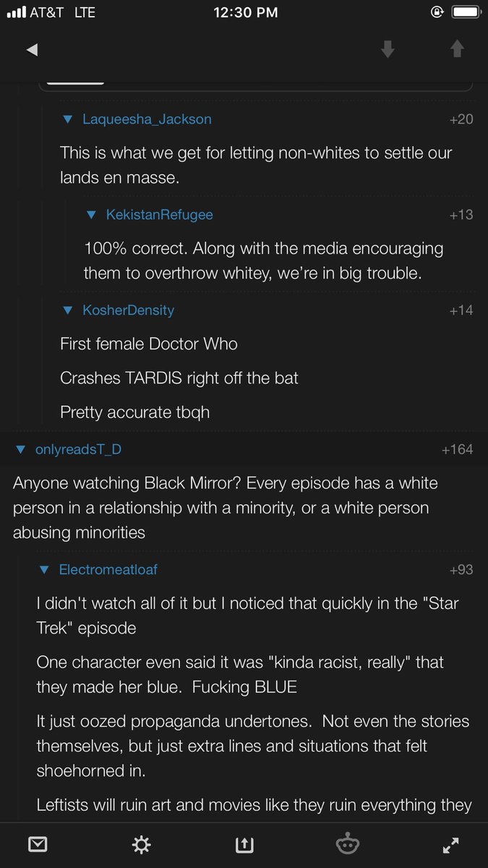This screenshot has height=868, width=488.
Task: Tap the back arrow icon
Action: [31, 50]
